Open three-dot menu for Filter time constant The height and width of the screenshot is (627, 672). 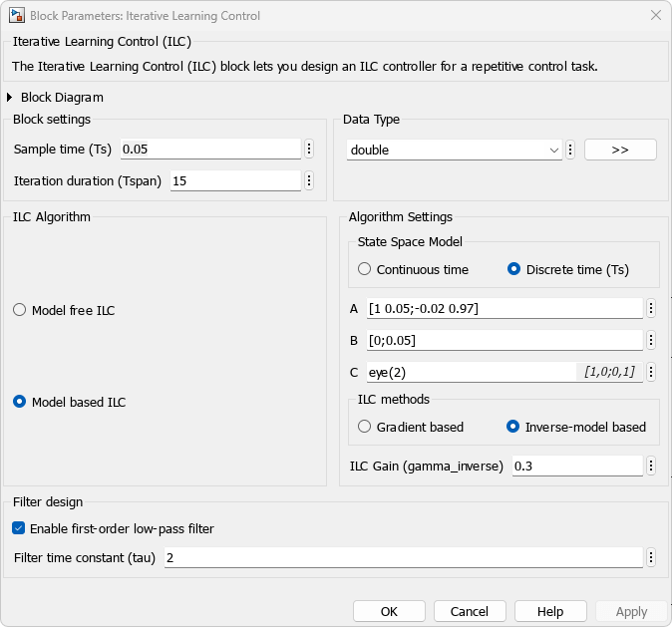651,557
